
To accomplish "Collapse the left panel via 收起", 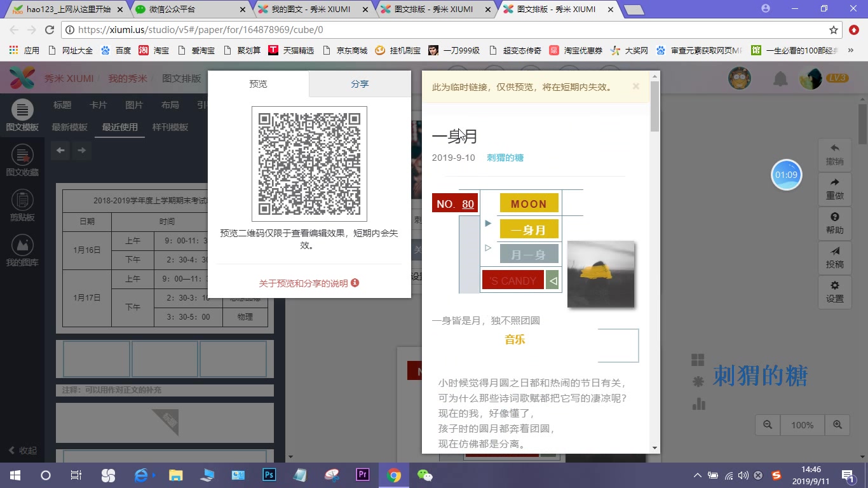I will [24, 450].
